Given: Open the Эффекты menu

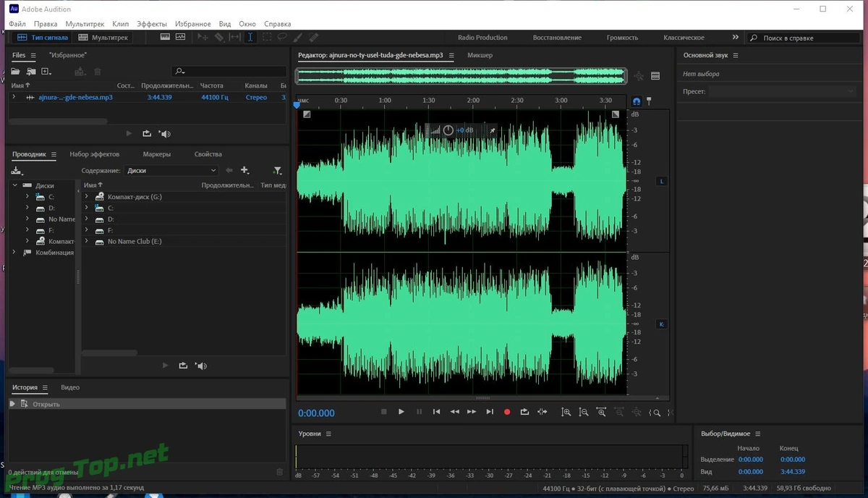Looking at the screenshot, I should [151, 24].
